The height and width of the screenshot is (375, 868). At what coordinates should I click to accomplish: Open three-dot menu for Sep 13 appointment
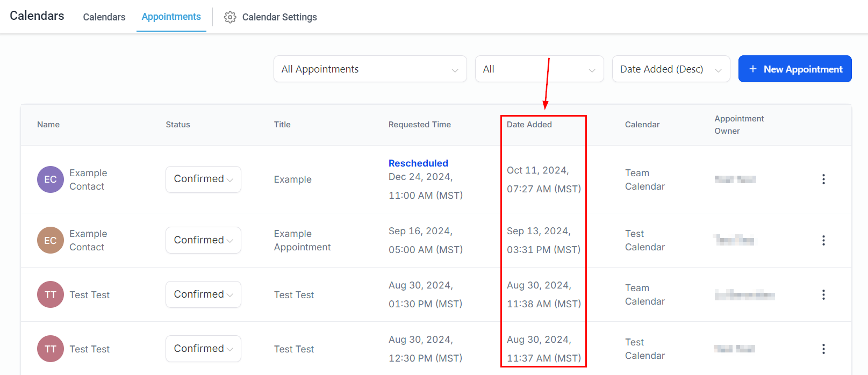click(823, 241)
